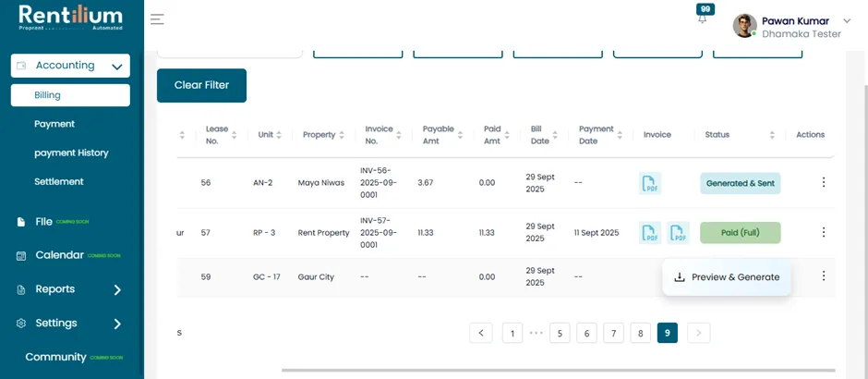Open second PDF icon for lease 57
This screenshot has height=379, width=868.
click(x=678, y=233)
